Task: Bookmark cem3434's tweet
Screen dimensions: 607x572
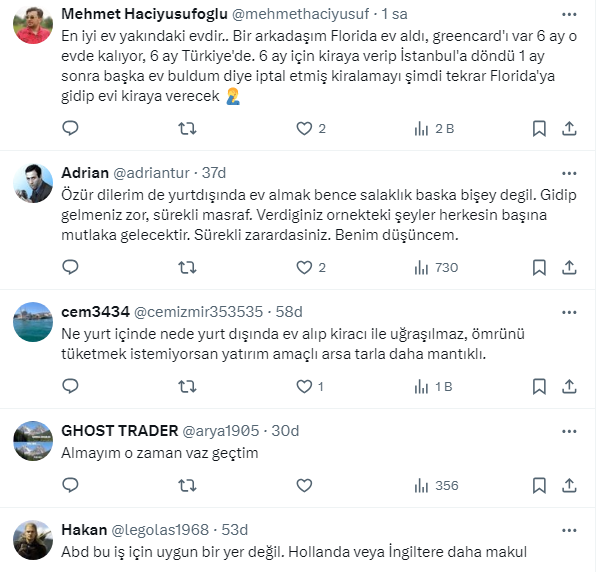Action: pyautogui.click(x=539, y=386)
